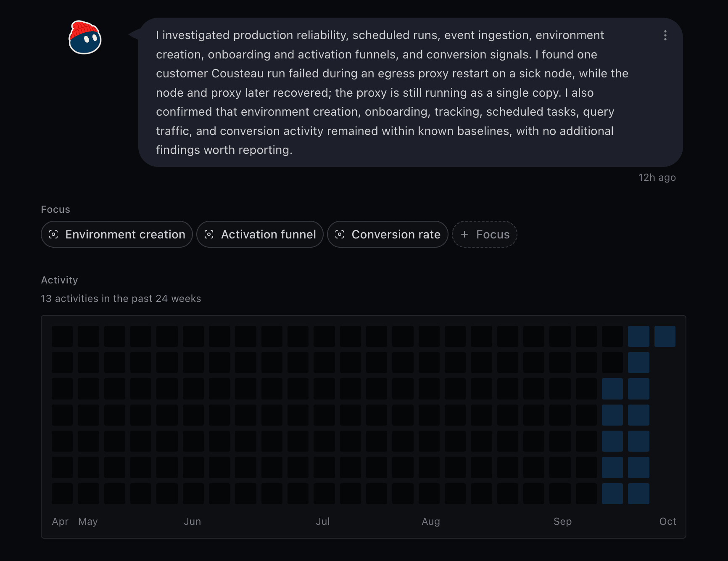Click 'Jun' month label on heatmap
Image resolution: width=728 pixels, height=561 pixels.
pyautogui.click(x=193, y=521)
